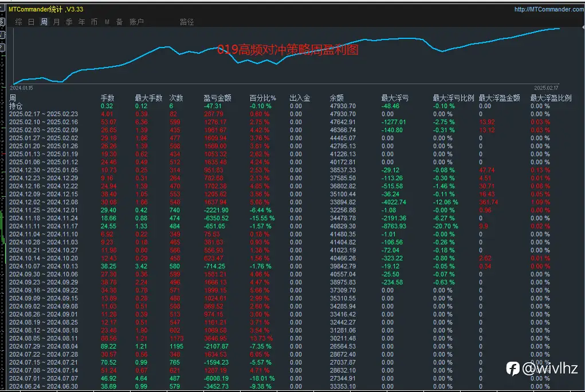Select week 2024.12.16 ~ 2024.12.22

click(44, 187)
